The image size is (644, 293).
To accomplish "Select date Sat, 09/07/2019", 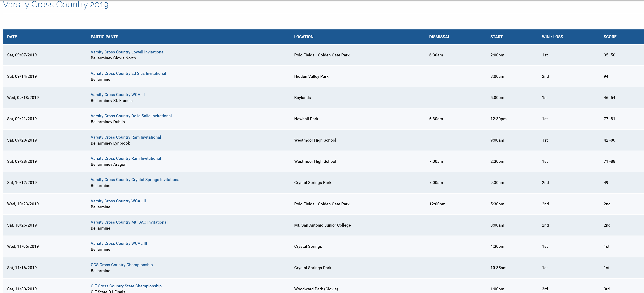I will (x=22, y=55).
